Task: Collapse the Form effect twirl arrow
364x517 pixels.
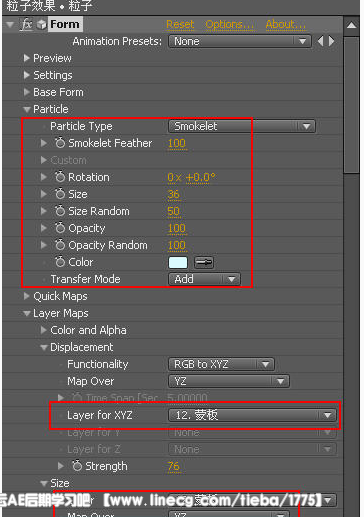Action: (10, 25)
